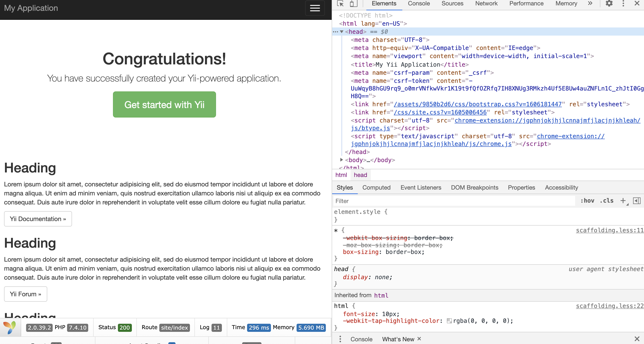644x344 pixels.
Task: Click the inspect element picker icon
Action: 340,4
